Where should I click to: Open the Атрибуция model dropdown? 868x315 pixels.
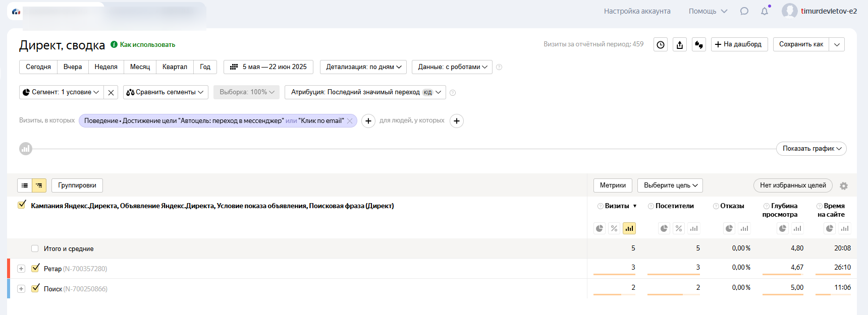(365, 92)
